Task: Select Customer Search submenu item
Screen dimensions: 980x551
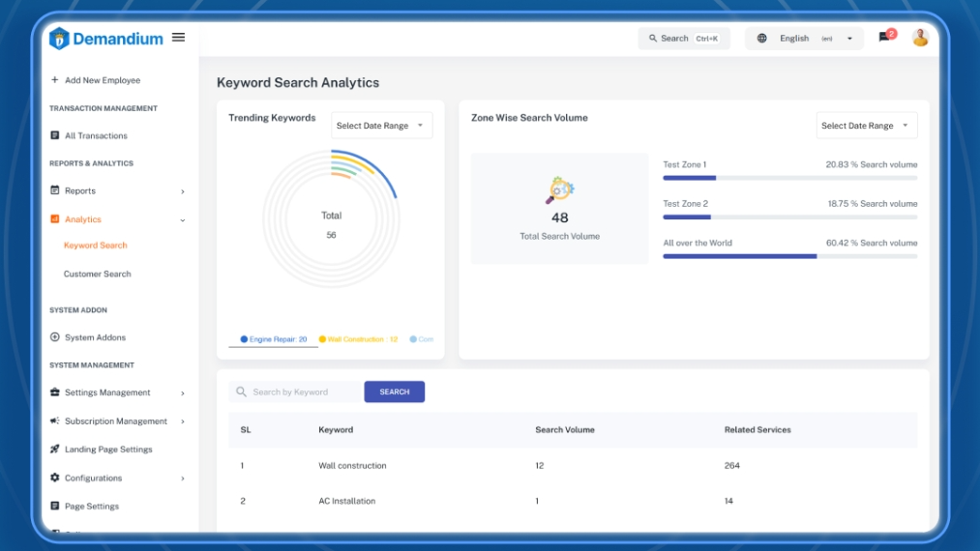Action: coord(98,275)
